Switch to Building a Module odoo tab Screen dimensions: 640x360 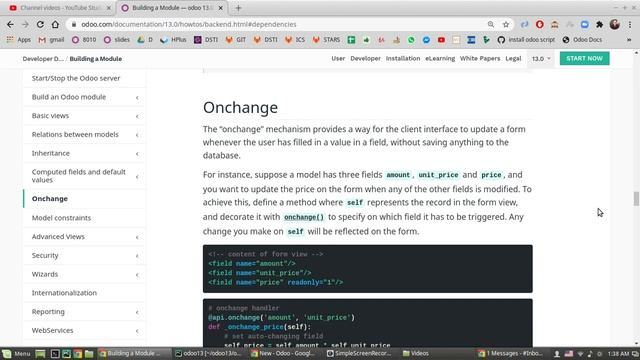pos(172,8)
